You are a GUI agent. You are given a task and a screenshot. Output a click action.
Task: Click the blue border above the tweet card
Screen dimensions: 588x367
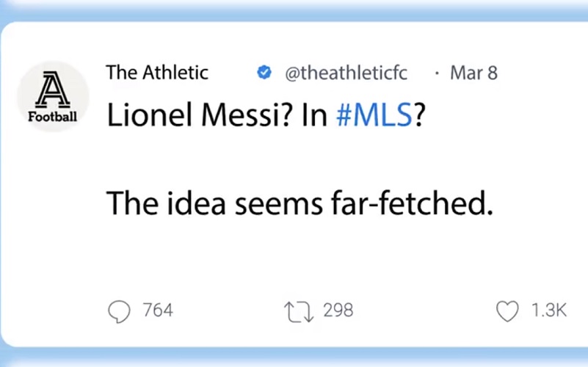(294, 9)
